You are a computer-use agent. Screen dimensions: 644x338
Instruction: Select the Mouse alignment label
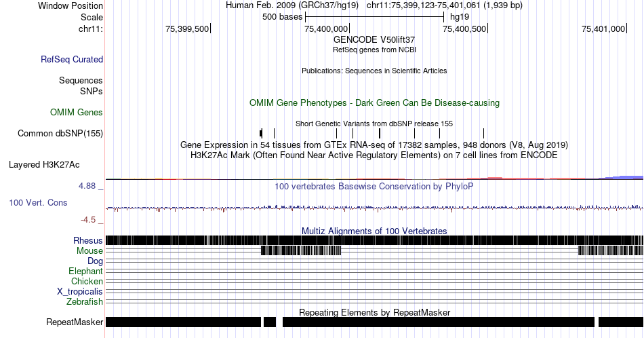pyautogui.click(x=89, y=251)
